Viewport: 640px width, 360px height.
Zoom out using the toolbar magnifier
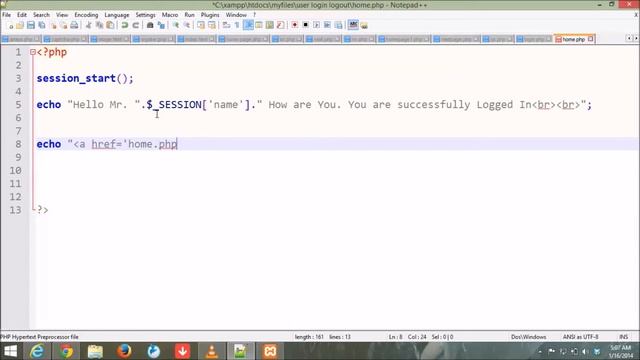coord(187,25)
